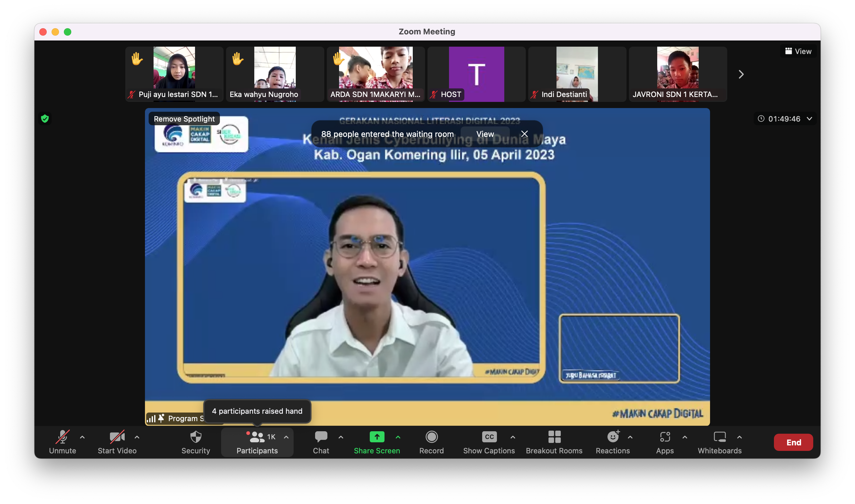The height and width of the screenshot is (504, 855).
Task: Dismiss the waiting room notification
Action: (x=524, y=134)
